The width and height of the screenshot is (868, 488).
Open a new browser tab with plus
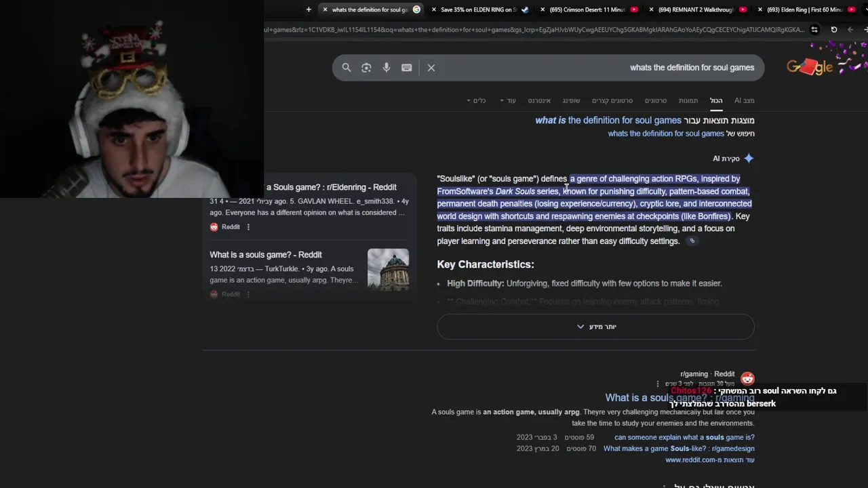[x=309, y=9]
